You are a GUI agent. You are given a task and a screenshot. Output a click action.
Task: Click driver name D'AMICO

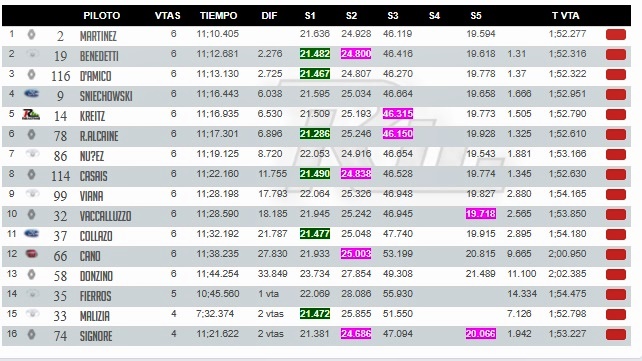(95, 76)
